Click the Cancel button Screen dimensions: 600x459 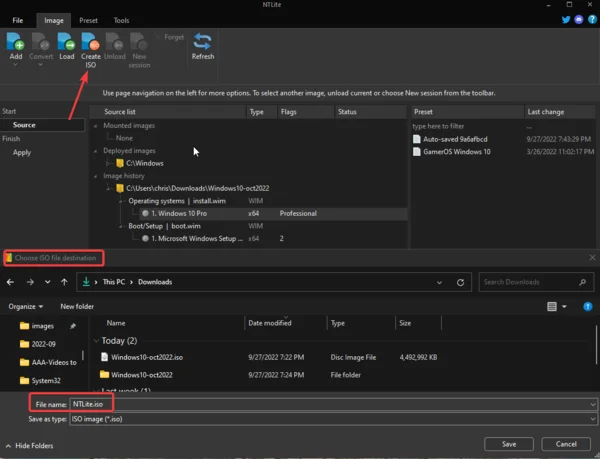point(566,444)
